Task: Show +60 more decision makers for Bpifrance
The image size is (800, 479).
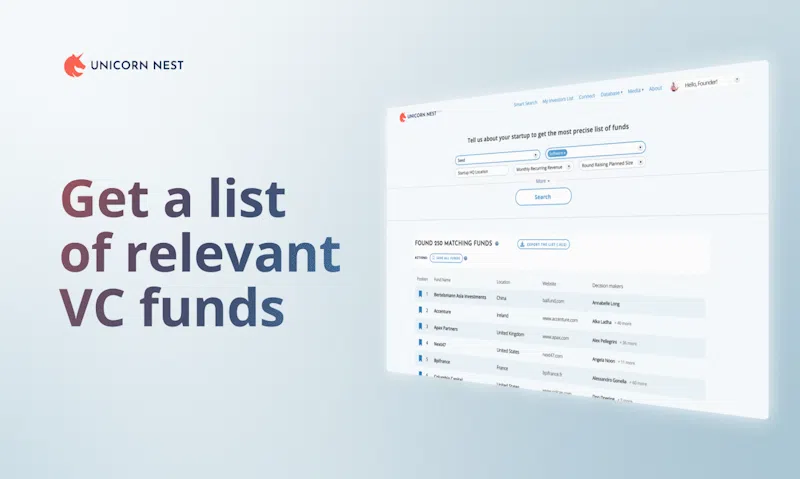Action: (x=638, y=383)
